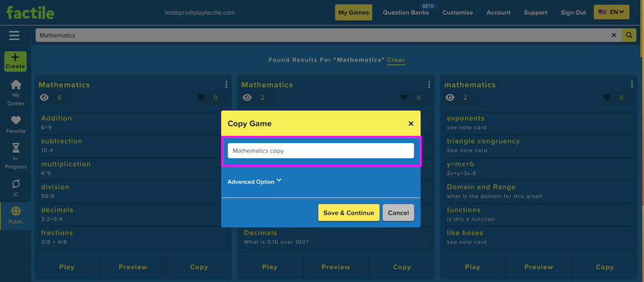
Task: Expand the Advanced Option section
Action: tap(255, 181)
